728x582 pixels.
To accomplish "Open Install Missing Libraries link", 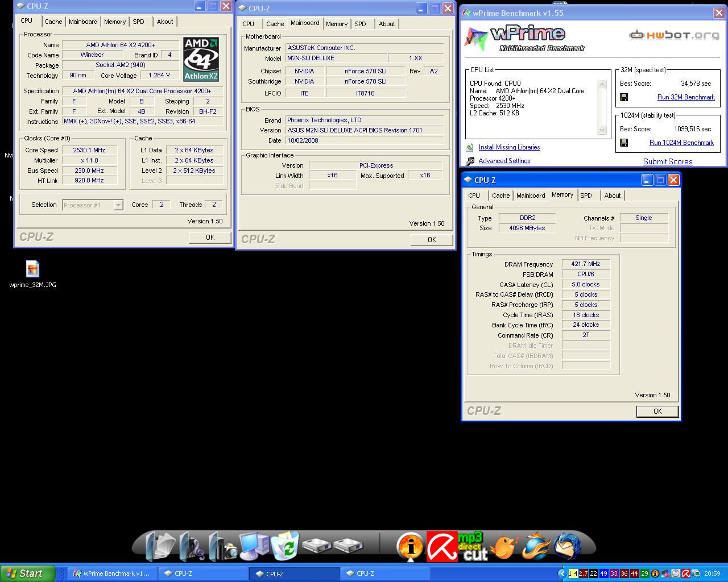I will click(509, 147).
